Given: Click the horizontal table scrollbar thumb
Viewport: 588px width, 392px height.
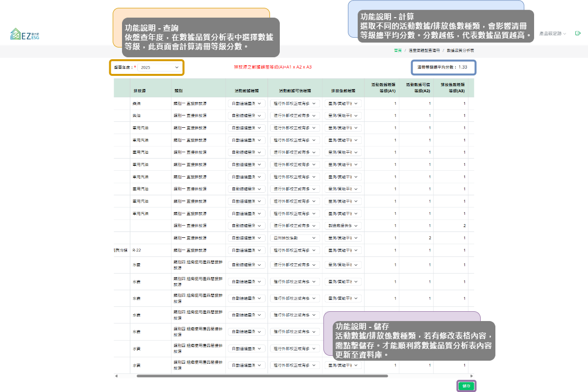Looking at the screenshot, I should [x=262, y=376].
